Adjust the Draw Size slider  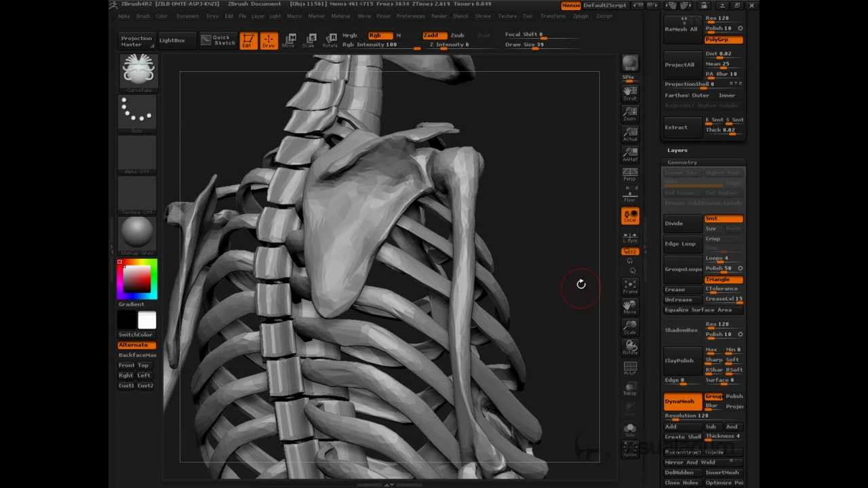tap(542, 45)
